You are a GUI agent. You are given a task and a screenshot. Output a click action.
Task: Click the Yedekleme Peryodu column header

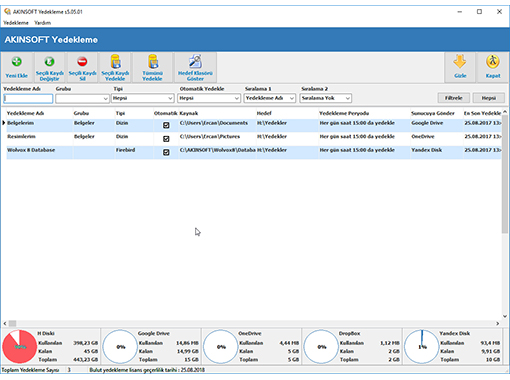pos(344,113)
